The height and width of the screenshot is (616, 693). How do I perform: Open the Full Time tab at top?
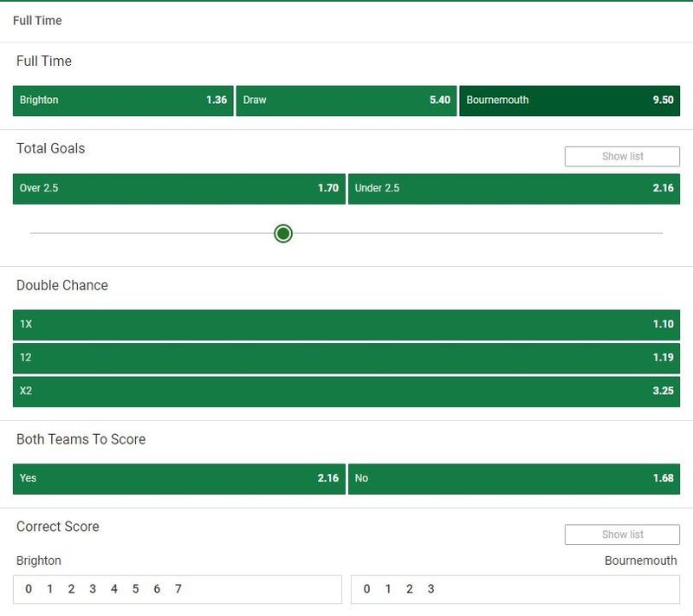pos(37,21)
